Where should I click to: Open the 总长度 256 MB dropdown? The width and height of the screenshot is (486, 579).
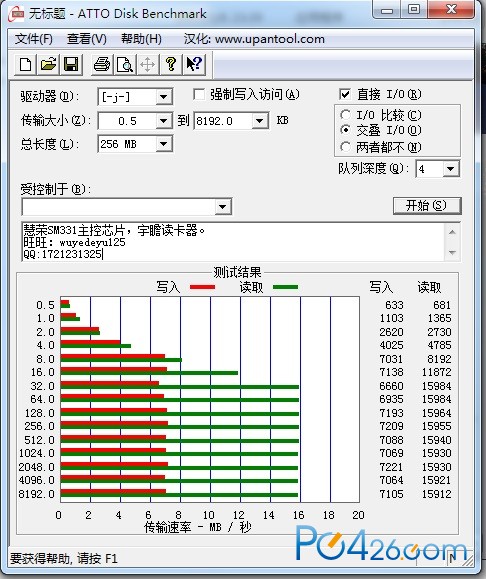[x=163, y=144]
